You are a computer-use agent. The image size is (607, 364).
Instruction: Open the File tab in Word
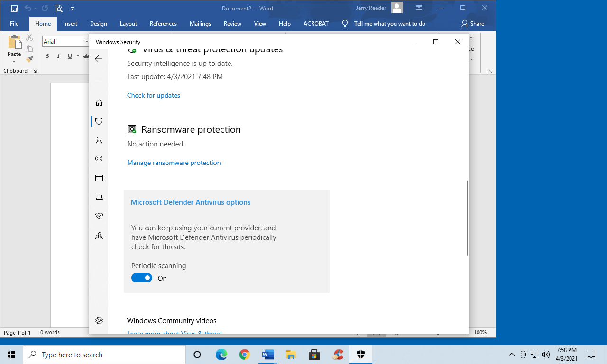point(14,24)
